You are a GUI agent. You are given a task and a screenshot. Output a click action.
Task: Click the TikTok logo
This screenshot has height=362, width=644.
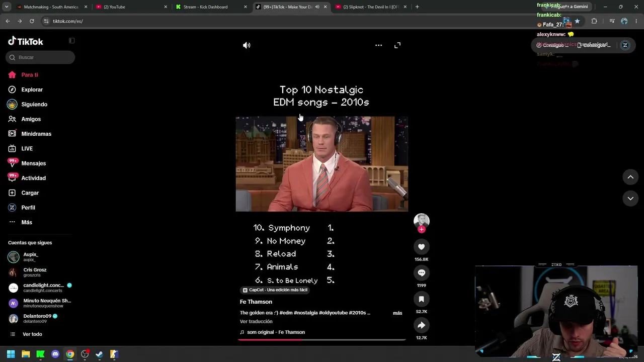[x=26, y=41]
